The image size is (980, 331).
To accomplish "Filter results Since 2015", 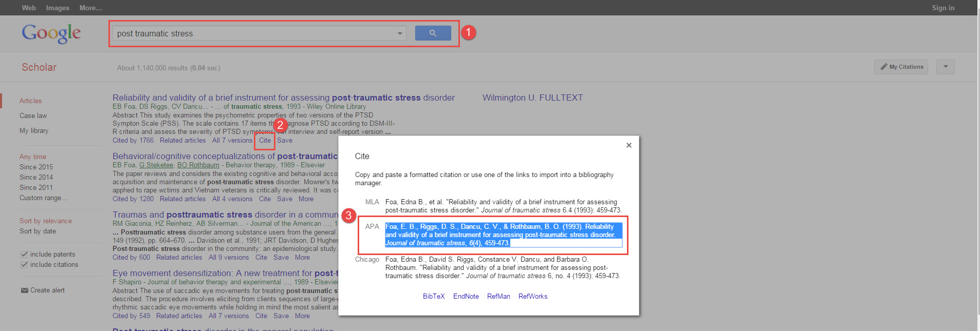I will tap(36, 167).
